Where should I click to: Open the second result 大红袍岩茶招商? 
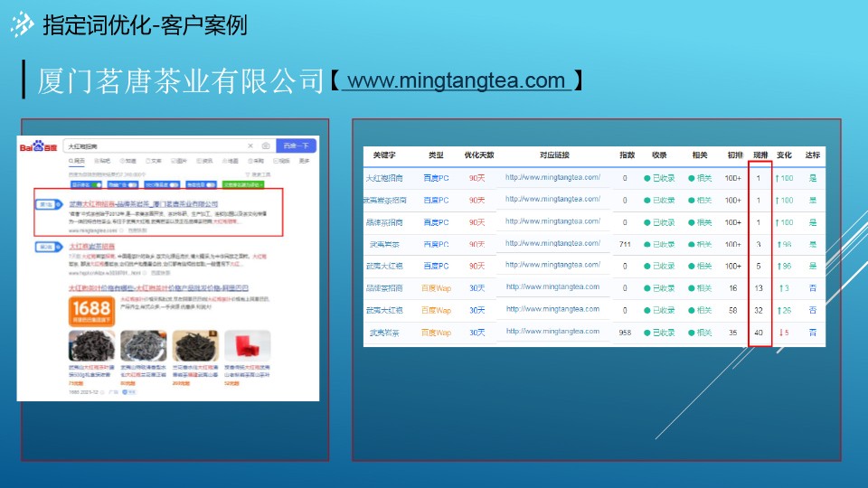click(x=92, y=246)
